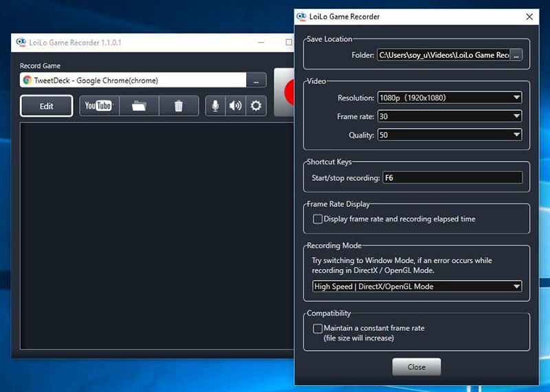Open the Resolution dropdown
The width and height of the screenshot is (550, 392).
pos(450,98)
